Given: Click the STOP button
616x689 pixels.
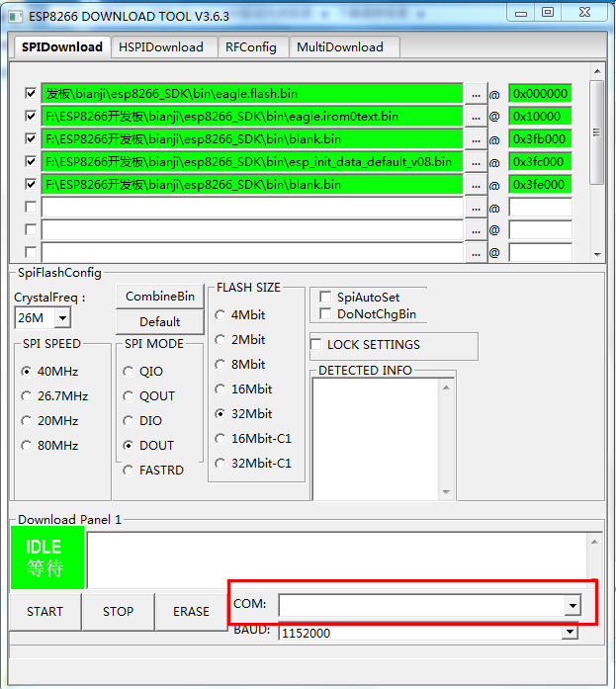Looking at the screenshot, I should [x=119, y=612].
